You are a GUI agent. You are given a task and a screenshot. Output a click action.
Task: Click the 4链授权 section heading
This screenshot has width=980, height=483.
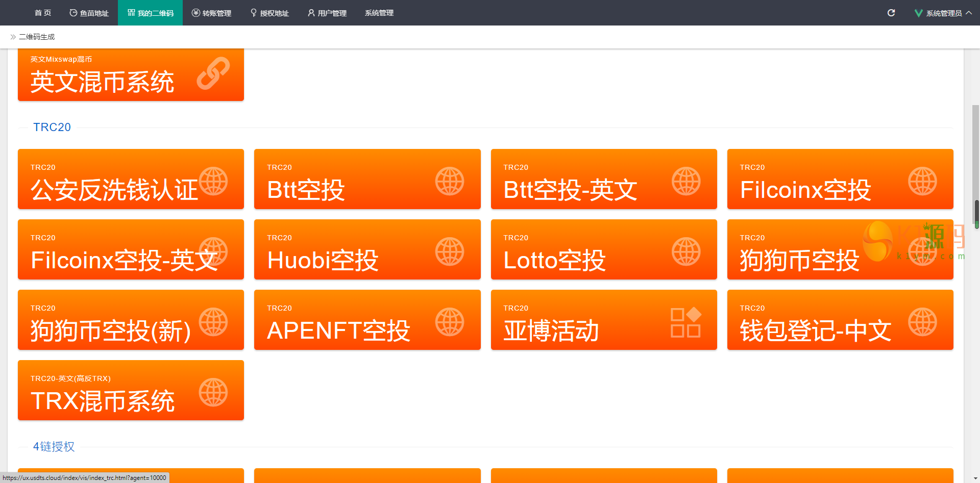54,447
